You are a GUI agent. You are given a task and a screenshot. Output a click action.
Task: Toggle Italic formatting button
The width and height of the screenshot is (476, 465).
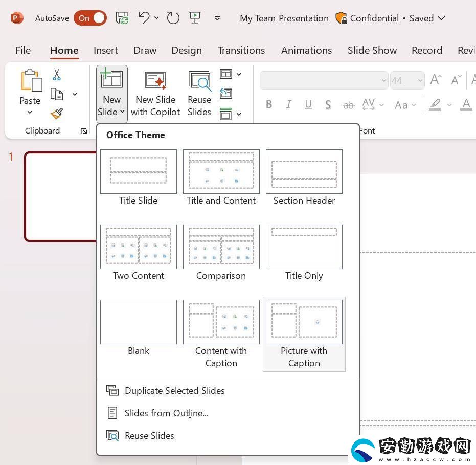click(288, 104)
